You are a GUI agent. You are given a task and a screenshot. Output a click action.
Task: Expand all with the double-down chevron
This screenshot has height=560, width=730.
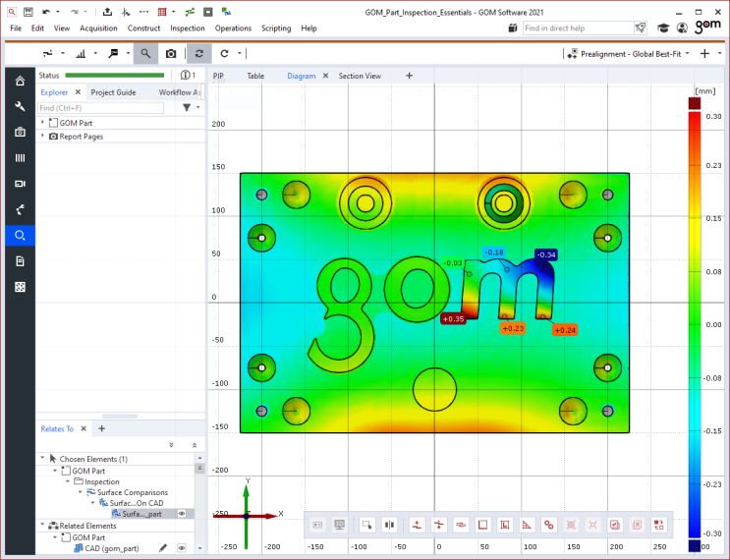point(171,445)
